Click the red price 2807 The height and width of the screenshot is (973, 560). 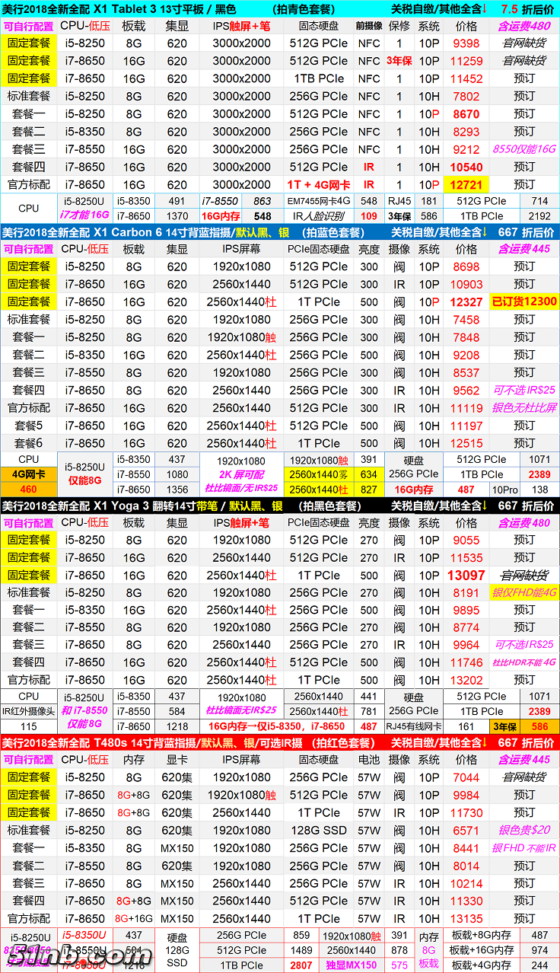301,965
